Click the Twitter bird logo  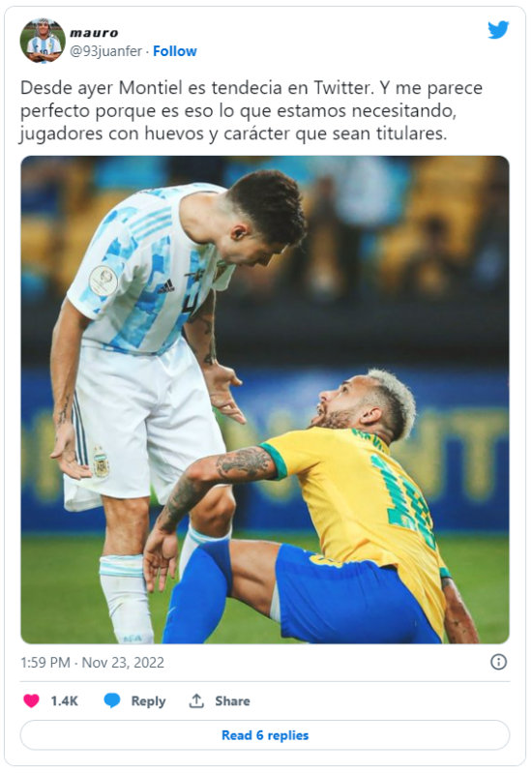tap(498, 30)
